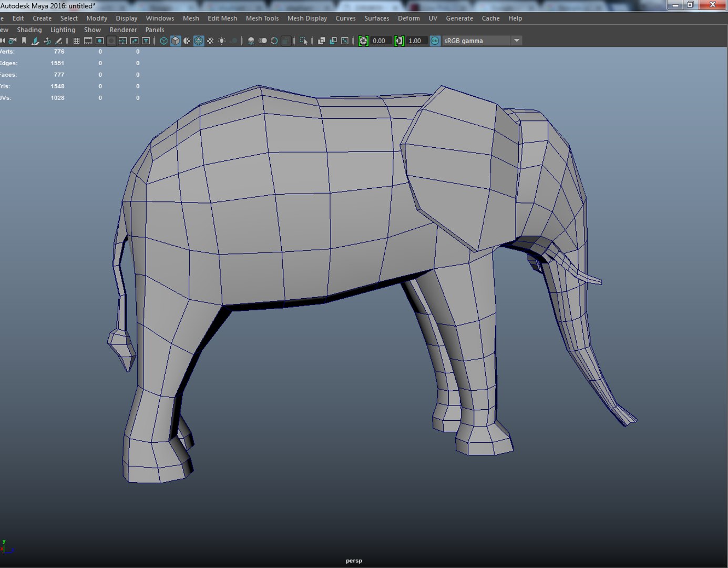This screenshot has width=728, height=568.
Task: Click the Edges count value 1551
Action: click(57, 63)
